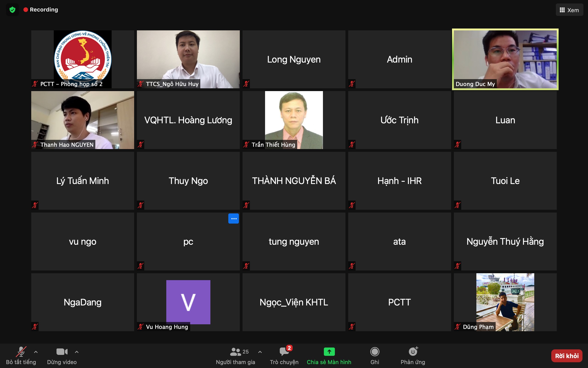The width and height of the screenshot is (588, 368).
Task: Click muted mic icon on NgaDang tile
Action: (x=35, y=327)
